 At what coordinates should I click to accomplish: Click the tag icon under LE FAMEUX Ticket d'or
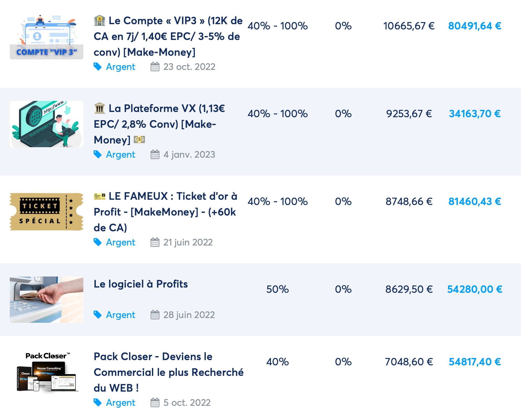(98, 242)
